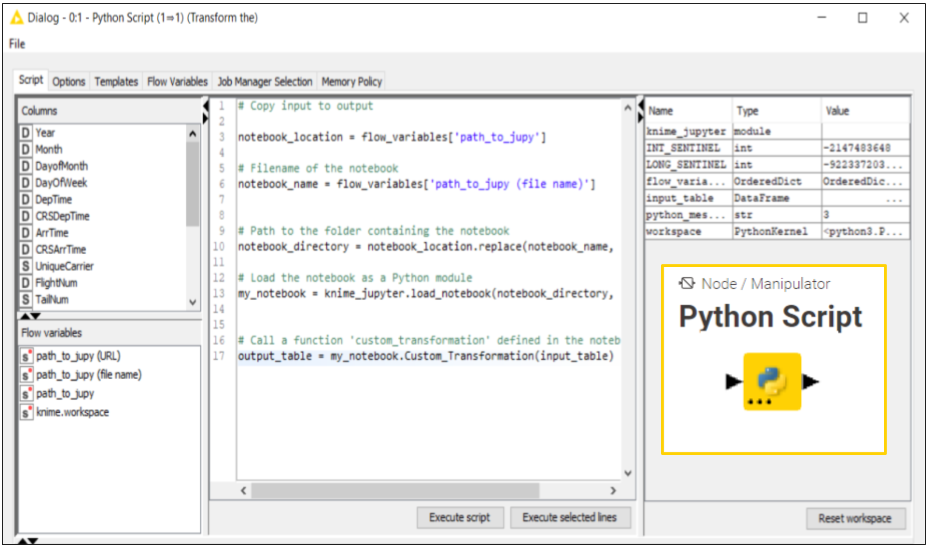Click the script editor horizontal scrollbar thumb
This screenshot has height=548, width=930.
(x=395, y=490)
